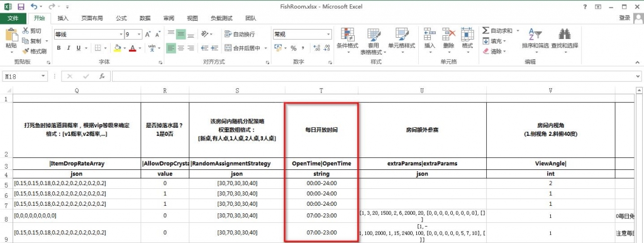Toggle Italic formatting
Screen dimensions: 644x243
pos(69,48)
